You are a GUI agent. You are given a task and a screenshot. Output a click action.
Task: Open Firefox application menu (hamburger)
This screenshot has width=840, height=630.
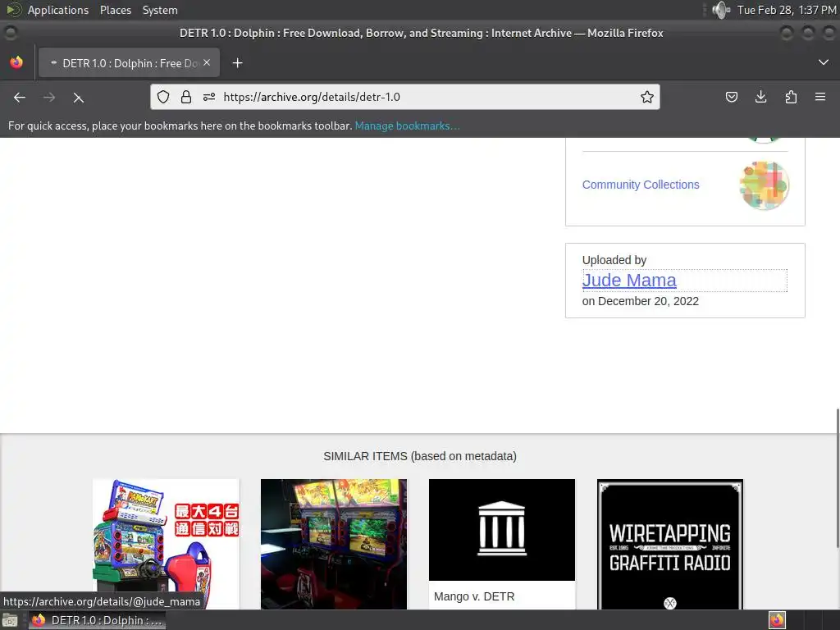[820, 97]
